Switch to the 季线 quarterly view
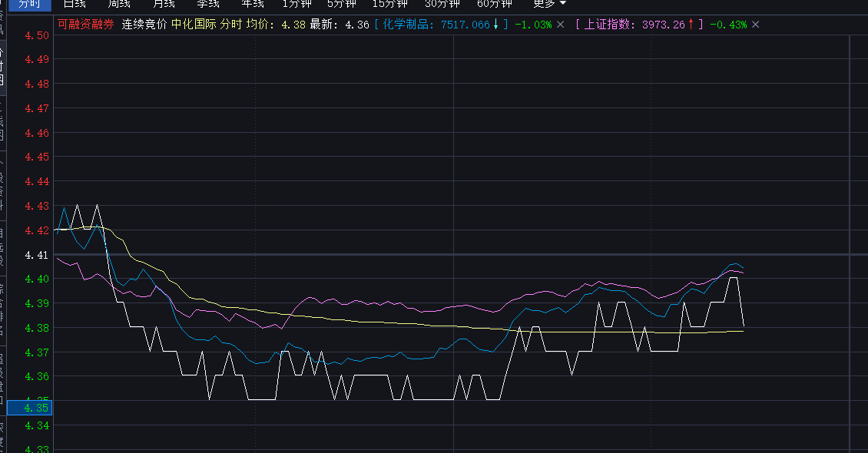 point(208,4)
